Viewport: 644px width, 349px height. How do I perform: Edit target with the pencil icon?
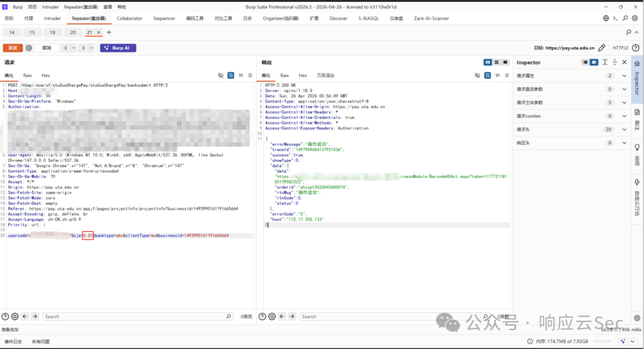click(602, 48)
